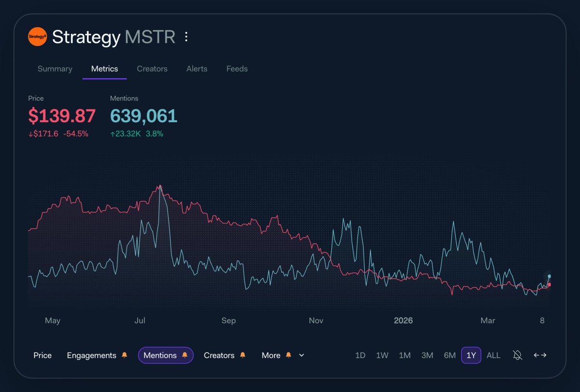Viewport: 580px width, 392px height.
Task: Select the Price metric button
Action: (x=43, y=355)
